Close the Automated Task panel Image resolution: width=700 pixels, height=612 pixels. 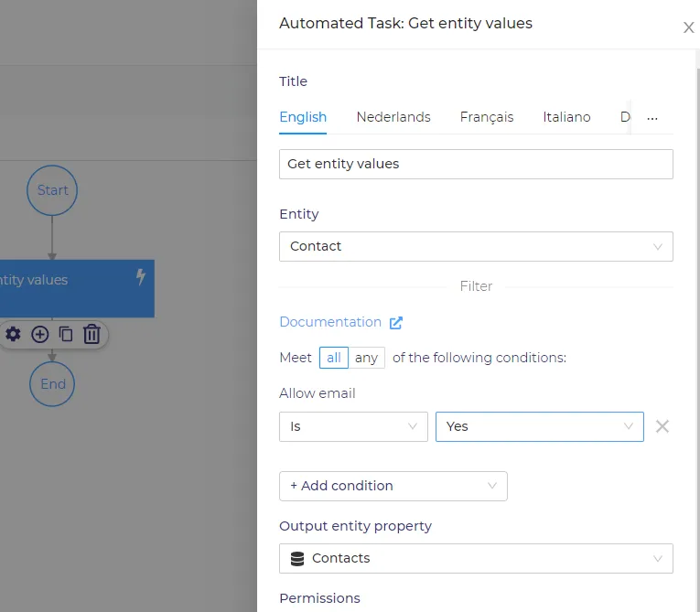click(x=688, y=27)
